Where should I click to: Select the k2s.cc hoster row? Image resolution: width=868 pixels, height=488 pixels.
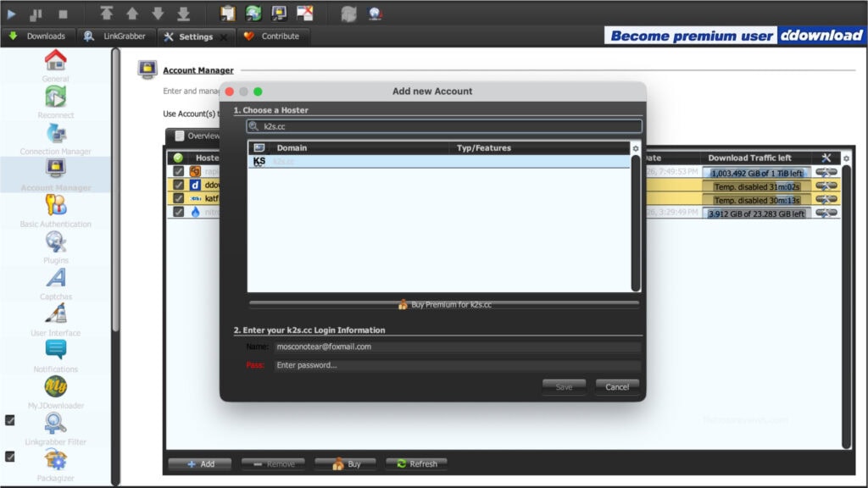click(439, 162)
